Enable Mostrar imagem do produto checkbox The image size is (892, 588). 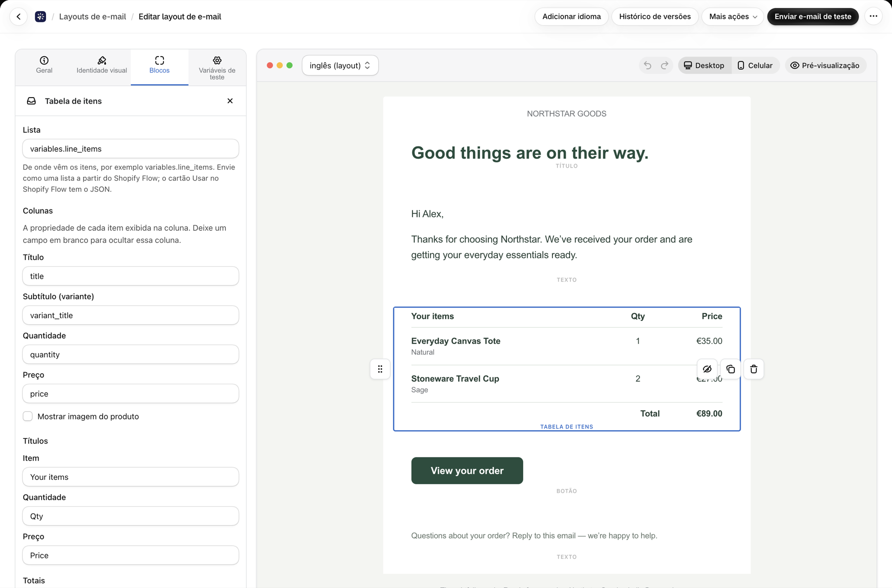pyautogui.click(x=28, y=416)
